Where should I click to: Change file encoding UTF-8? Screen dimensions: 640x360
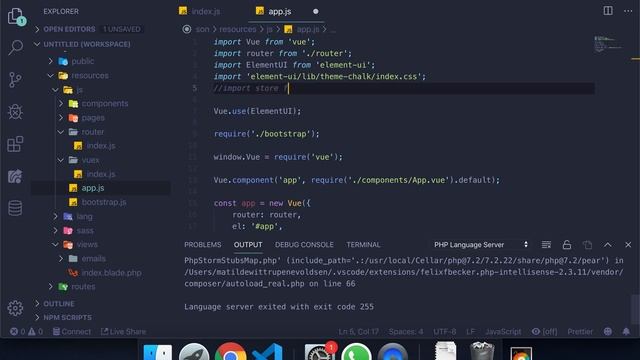(444, 331)
